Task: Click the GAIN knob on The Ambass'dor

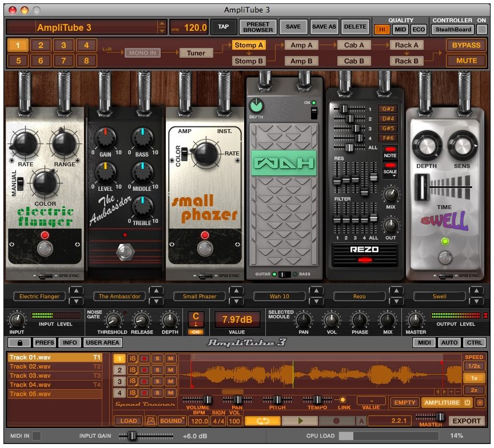Action: [x=106, y=138]
